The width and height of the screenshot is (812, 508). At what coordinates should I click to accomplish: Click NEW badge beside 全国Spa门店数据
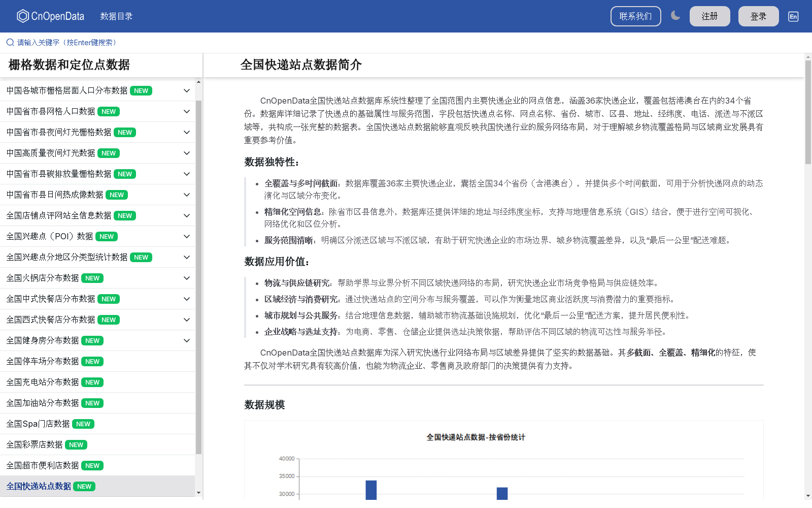pyautogui.click(x=83, y=424)
